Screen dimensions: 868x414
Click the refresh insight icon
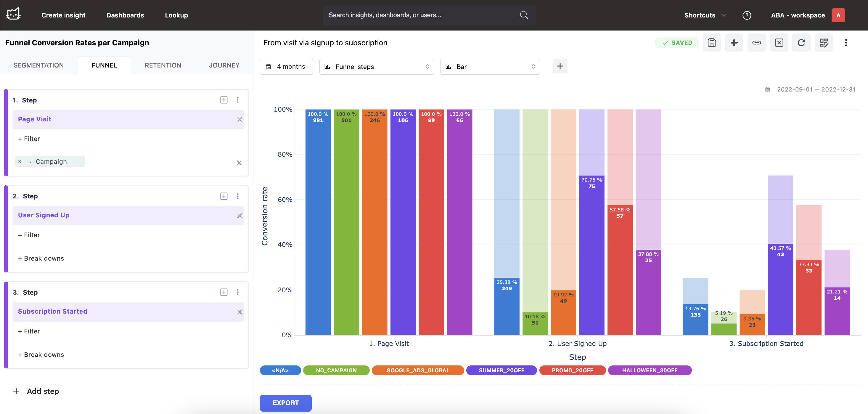tap(801, 42)
